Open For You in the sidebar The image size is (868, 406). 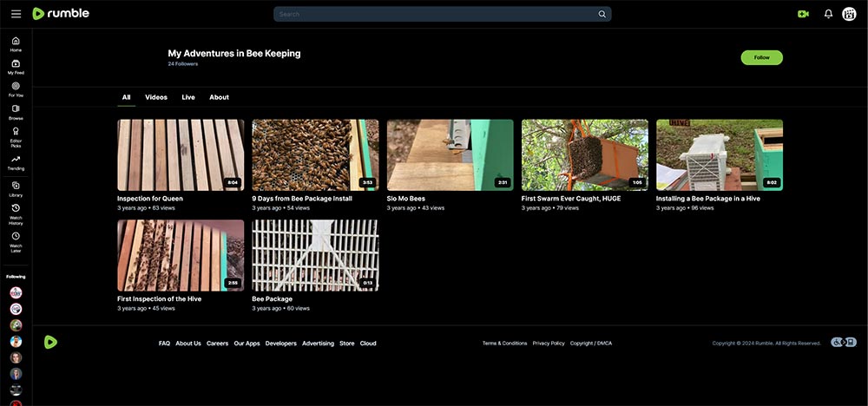tap(16, 89)
